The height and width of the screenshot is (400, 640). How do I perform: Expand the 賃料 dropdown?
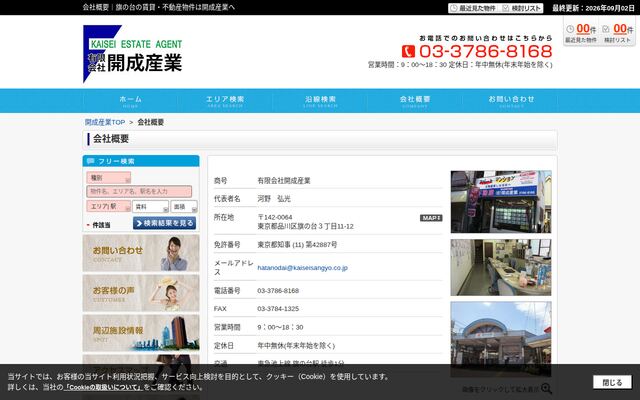150,207
